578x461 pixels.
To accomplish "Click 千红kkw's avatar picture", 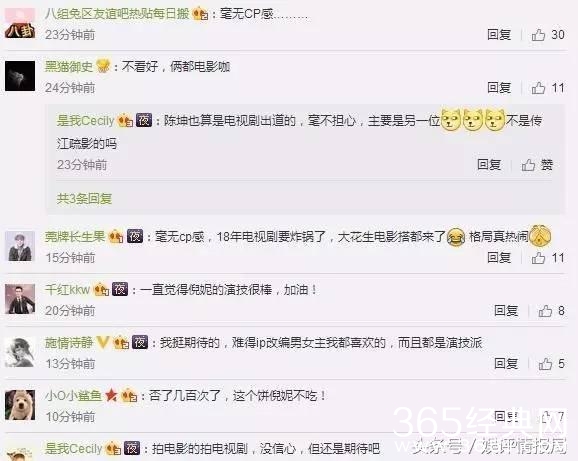I will pyautogui.click(x=20, y=299).
